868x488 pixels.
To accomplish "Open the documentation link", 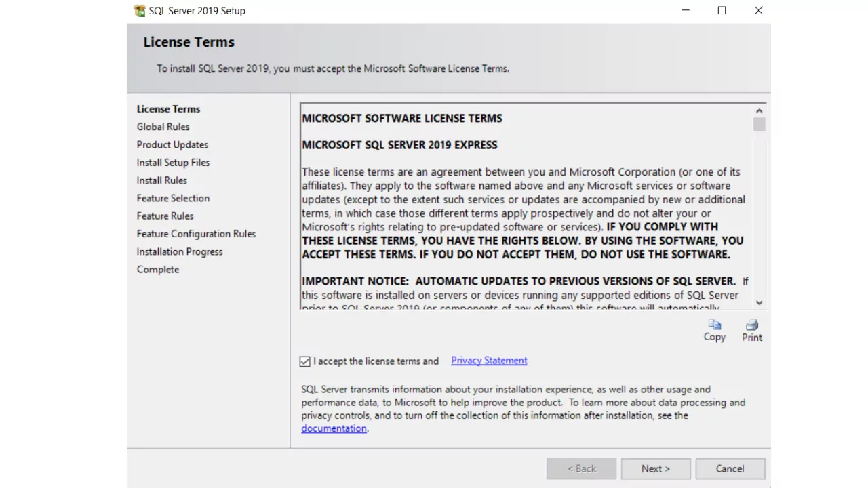I will pos(334,428).
